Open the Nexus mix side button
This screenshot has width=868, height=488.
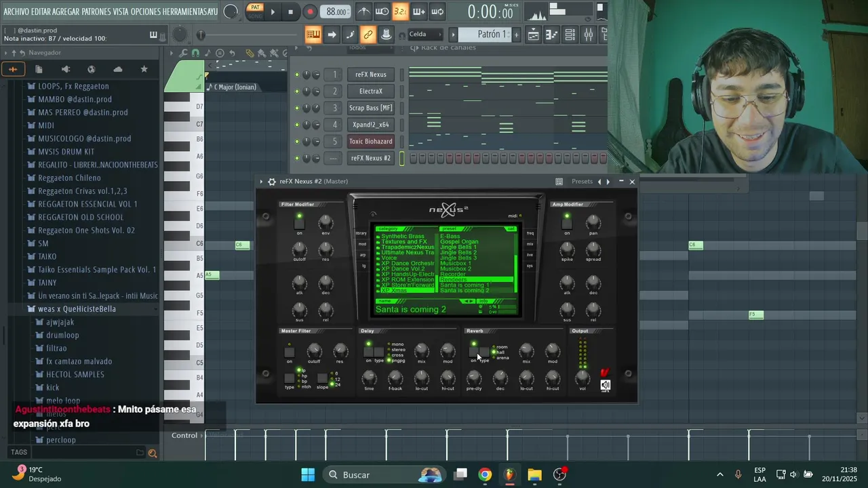[x=530, y=244]
